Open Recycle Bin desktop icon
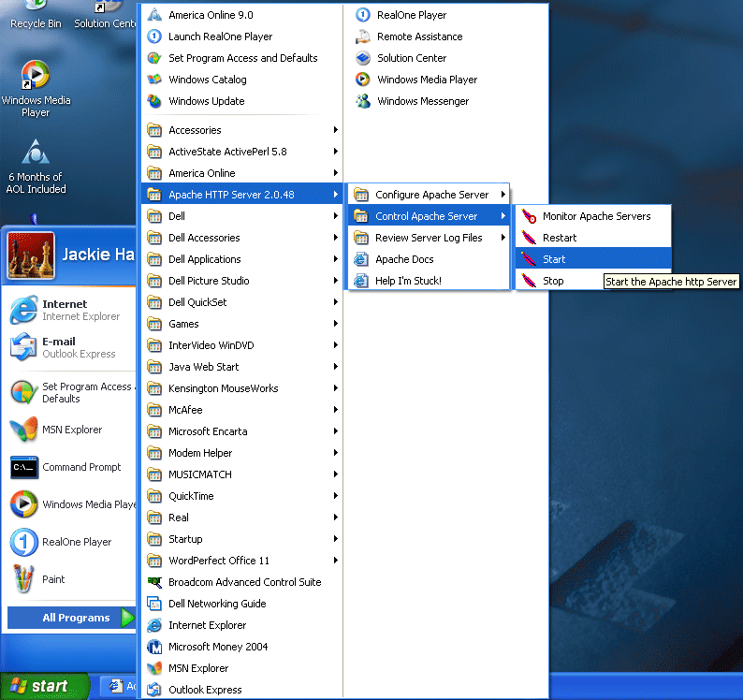The image size is (743, 700). pyautogui.click(x=36, y=15)
